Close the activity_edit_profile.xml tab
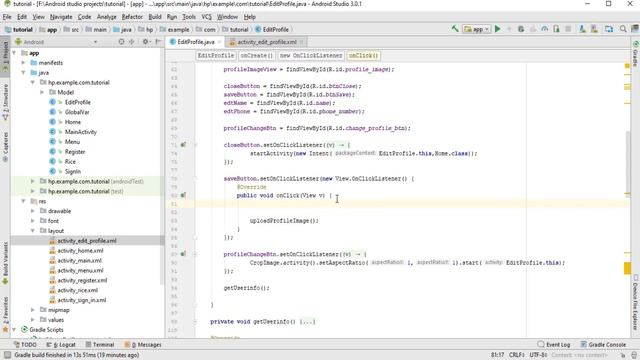The width and height of the screenshot is (640, 360). (x=302, y=42)
